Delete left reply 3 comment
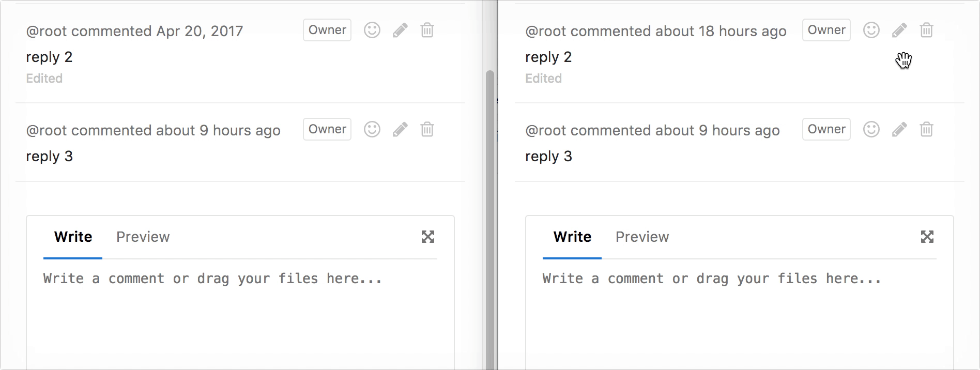Screen dimensions: 980x370 (427, 129)
